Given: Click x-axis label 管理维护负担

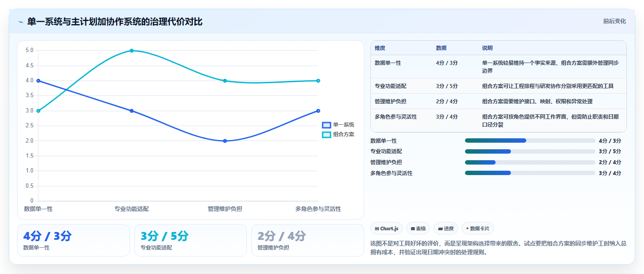Looking at the screenshot, I should pyautogui.click(x=225, y=209).
